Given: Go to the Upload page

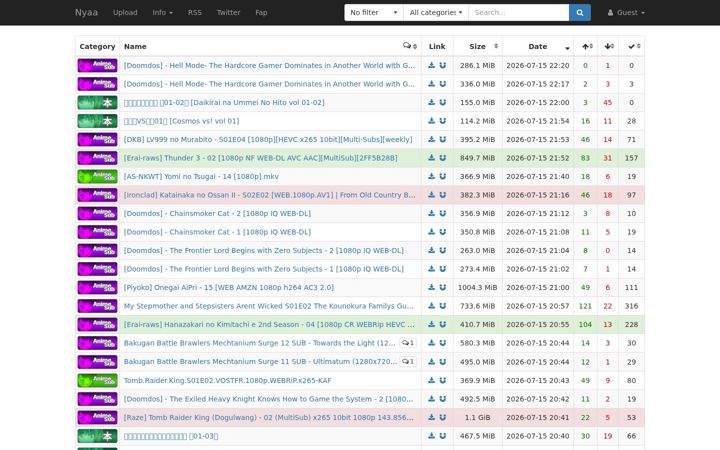Looking at the screenshot, I should (x=125, y=12).
